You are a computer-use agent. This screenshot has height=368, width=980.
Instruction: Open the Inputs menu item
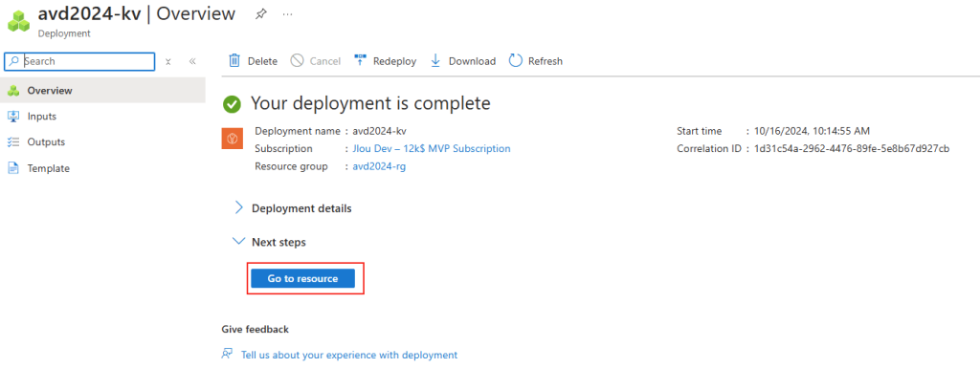click(102, 116)
